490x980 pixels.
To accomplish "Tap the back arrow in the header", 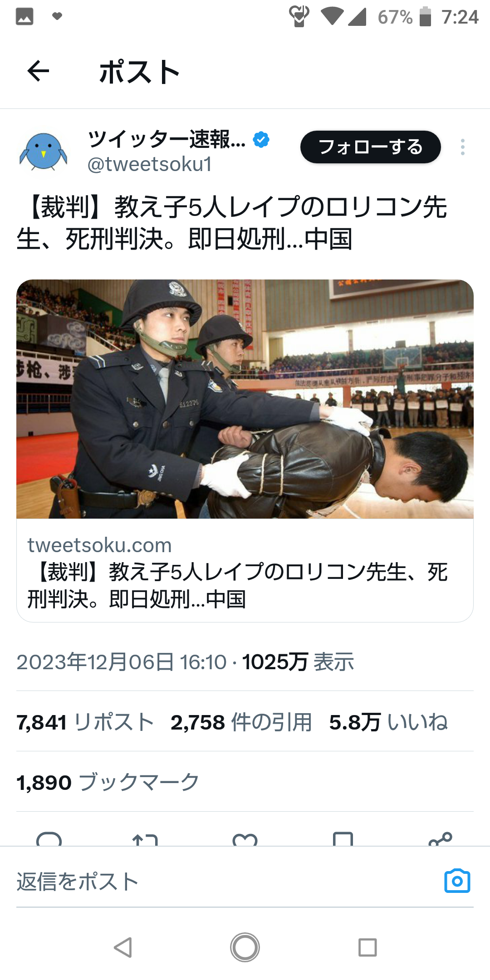I will (38, 71).
